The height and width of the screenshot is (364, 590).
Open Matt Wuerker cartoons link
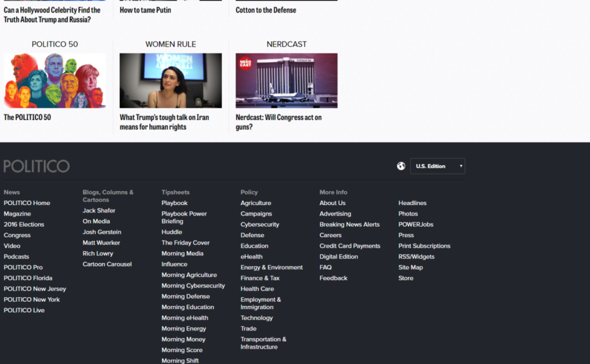click(101, 243)
